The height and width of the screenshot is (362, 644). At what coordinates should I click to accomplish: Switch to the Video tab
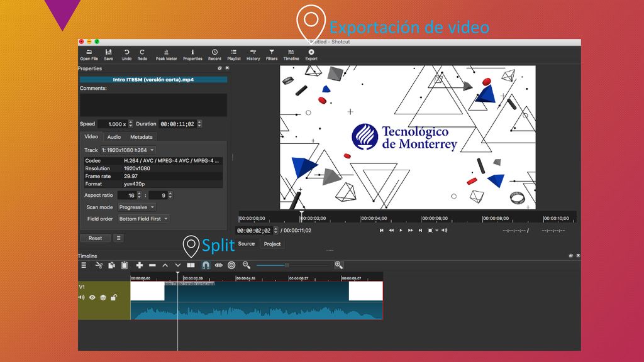(x=91, y=136)
